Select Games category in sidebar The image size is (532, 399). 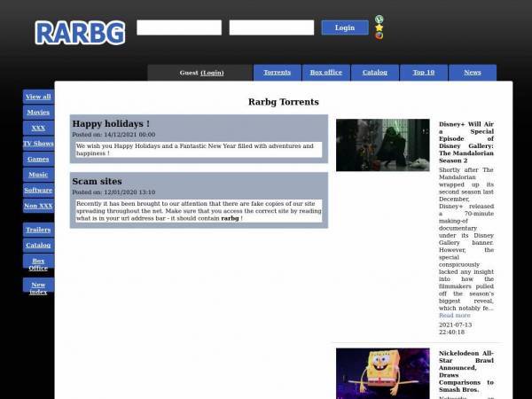click(38, 159)
